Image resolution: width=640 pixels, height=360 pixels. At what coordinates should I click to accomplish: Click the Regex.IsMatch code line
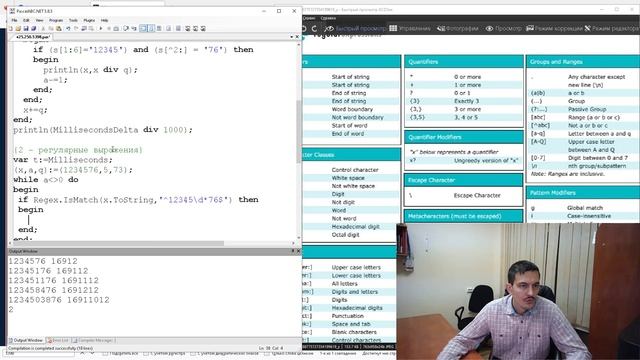138,200
